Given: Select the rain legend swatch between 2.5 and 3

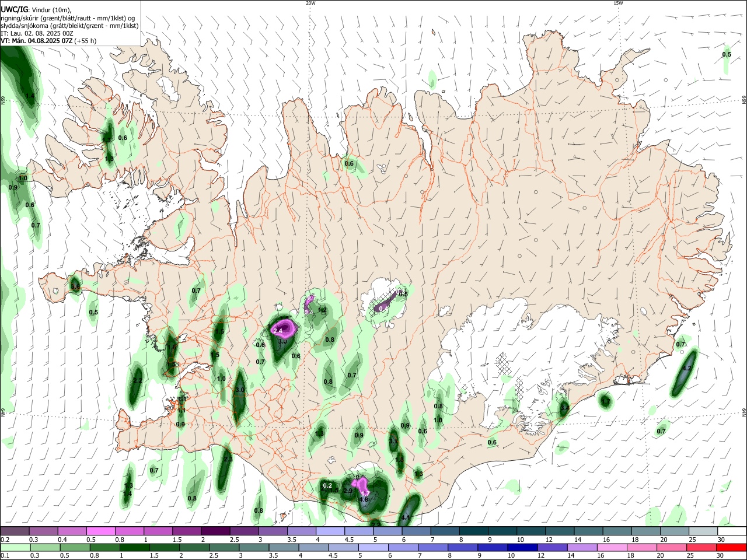Looking at the screenshot, I should coord(224,547).
